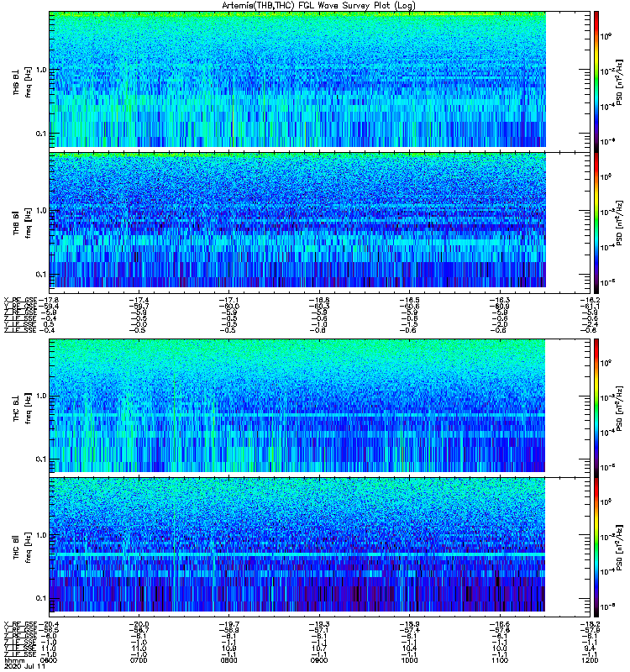Click the 'THC B⊥ freq [Hz]' axis label
Screen dimensions: 630x672
23,407
